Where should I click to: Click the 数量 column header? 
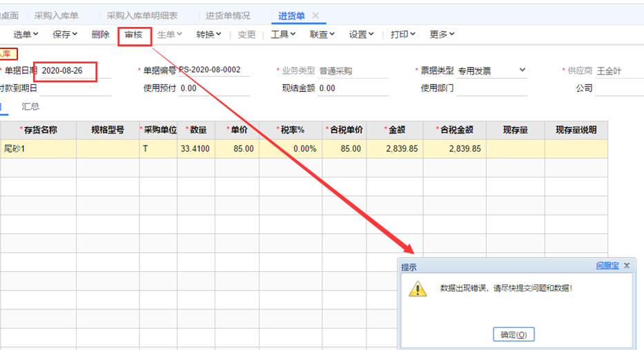[x=196, y=130]
